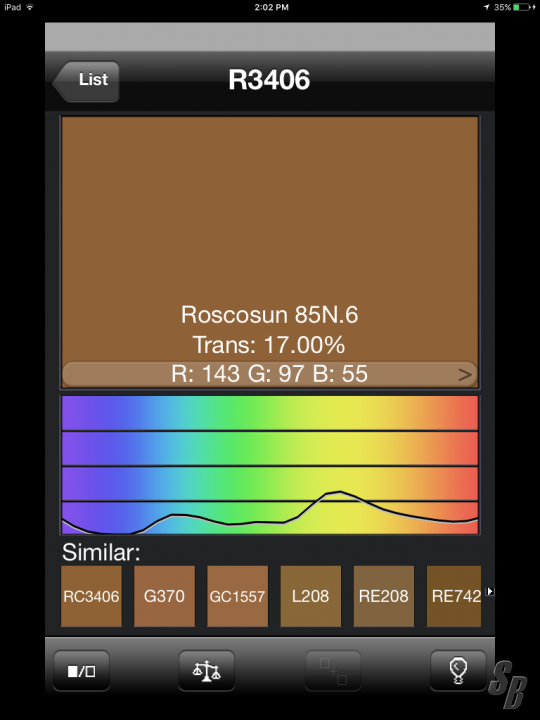Go back using the List button

(86, 81)
